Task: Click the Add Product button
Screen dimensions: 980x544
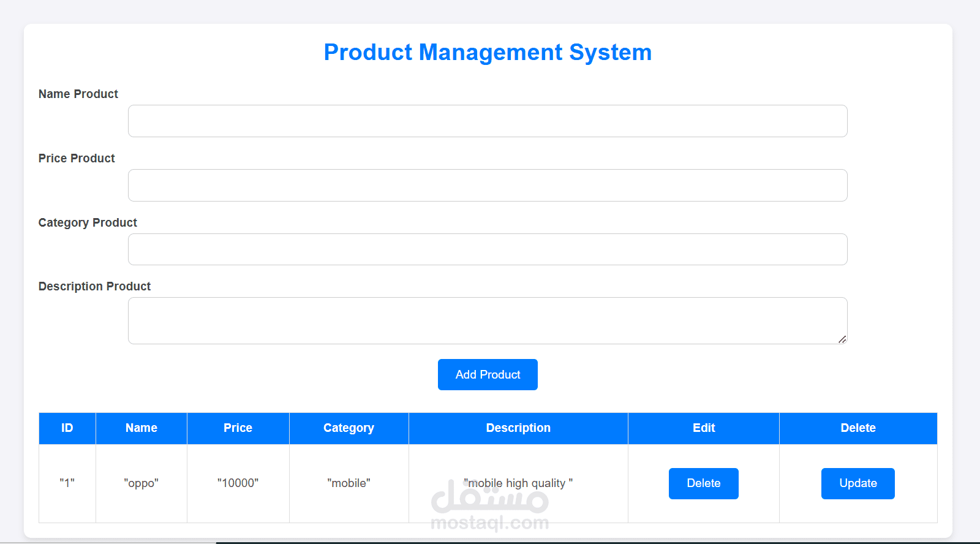Action: 488,374
